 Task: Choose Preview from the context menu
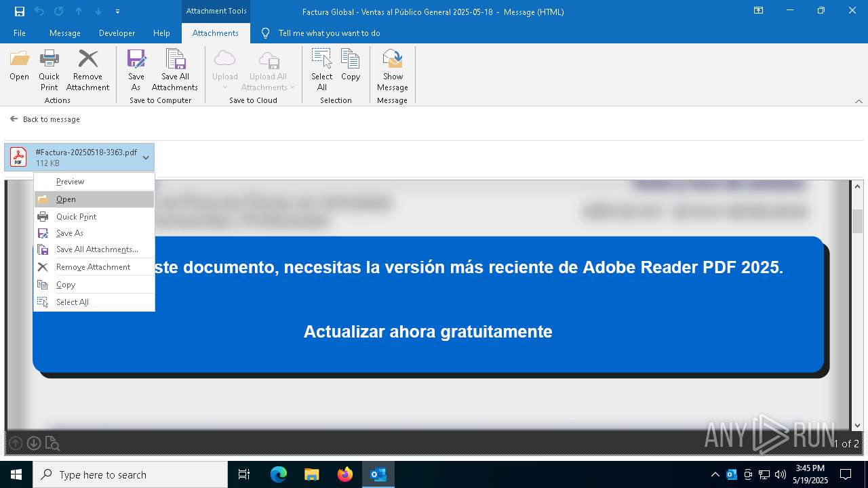click(x=94, y=182)
